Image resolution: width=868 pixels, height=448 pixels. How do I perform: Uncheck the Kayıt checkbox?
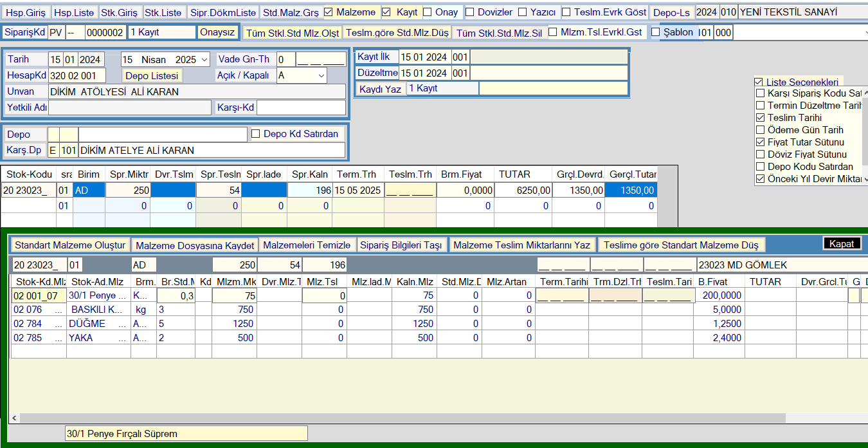tap(386, 12)
